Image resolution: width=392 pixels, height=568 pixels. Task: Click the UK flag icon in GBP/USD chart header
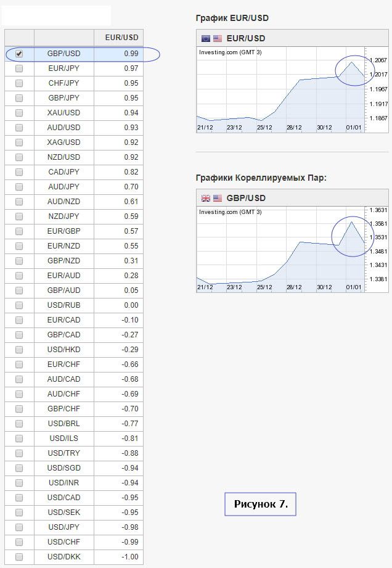(x=206, y=198)
